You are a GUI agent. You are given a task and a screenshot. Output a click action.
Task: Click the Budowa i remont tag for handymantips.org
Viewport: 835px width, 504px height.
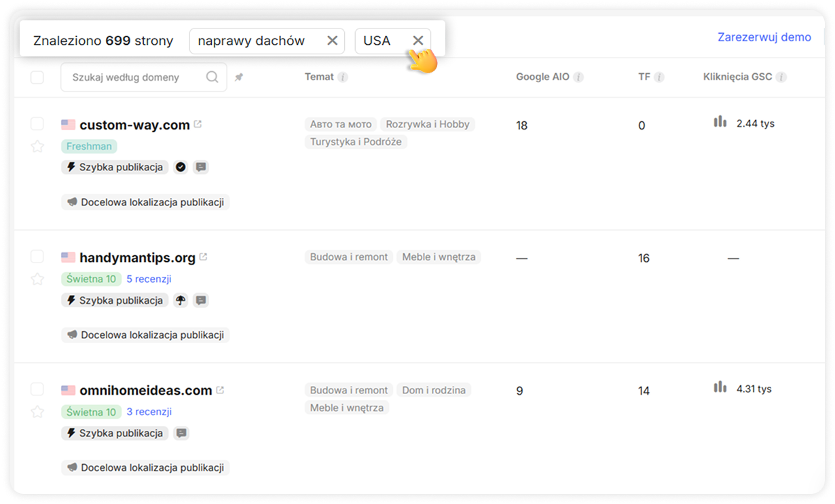click(x=349, y=257)
